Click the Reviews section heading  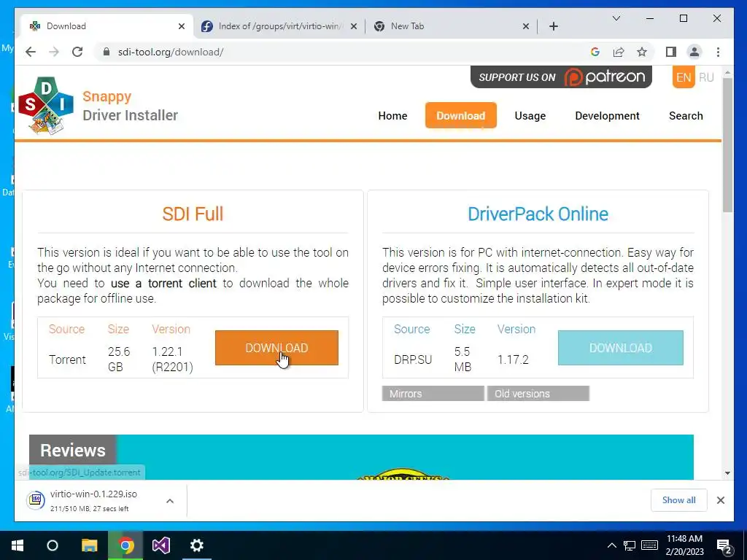coord(72,450)
